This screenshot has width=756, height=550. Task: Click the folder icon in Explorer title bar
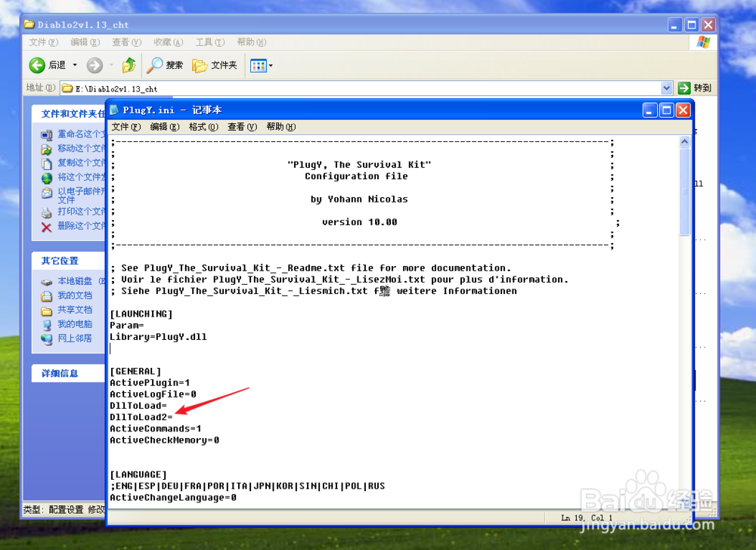[29, 24]
